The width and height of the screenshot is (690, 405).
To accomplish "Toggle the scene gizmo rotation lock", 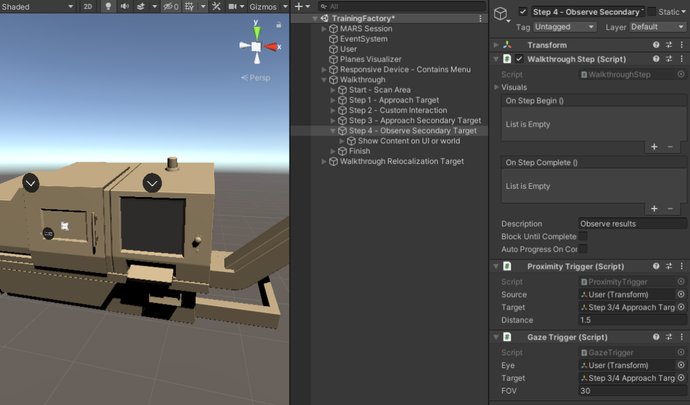I will click(279, 25).
